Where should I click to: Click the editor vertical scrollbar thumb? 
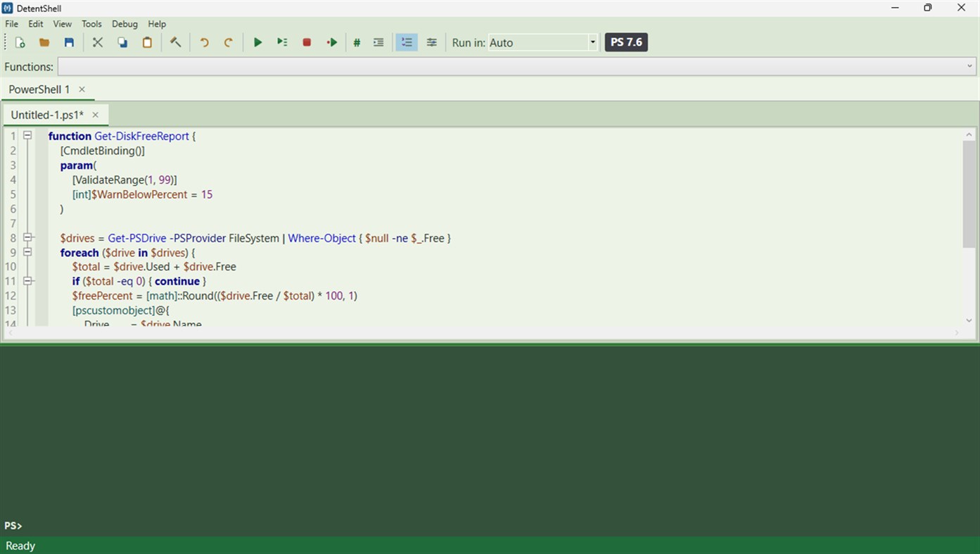[969, 194]
